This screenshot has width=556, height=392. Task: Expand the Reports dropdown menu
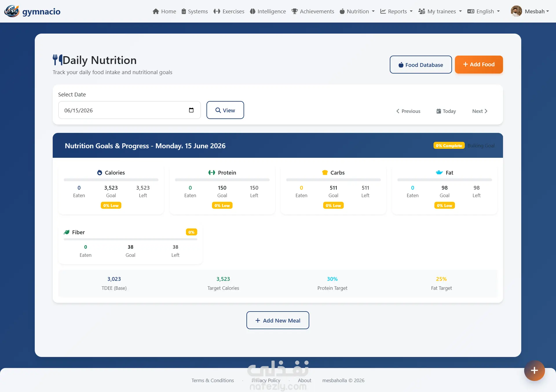tap(396, 11)
